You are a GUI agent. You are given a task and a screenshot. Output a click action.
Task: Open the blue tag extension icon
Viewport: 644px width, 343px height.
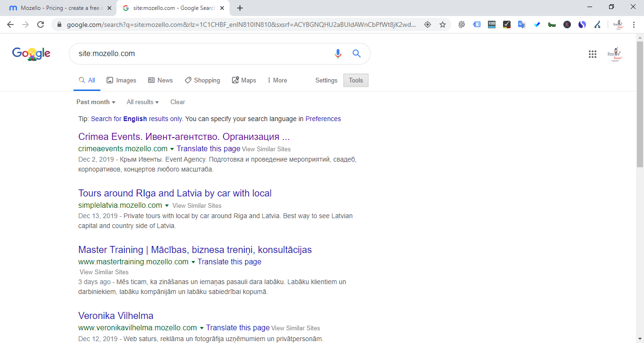coord(477,24)
